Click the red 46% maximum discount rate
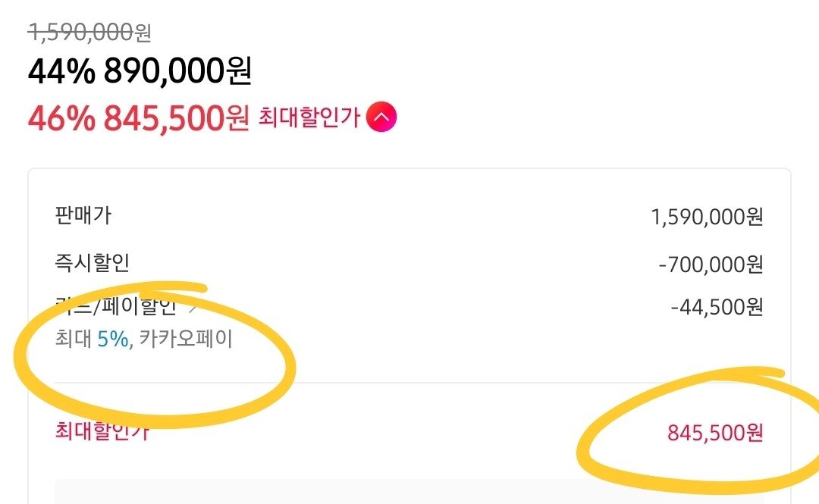 pyautogui.click(x=61, y=118)
